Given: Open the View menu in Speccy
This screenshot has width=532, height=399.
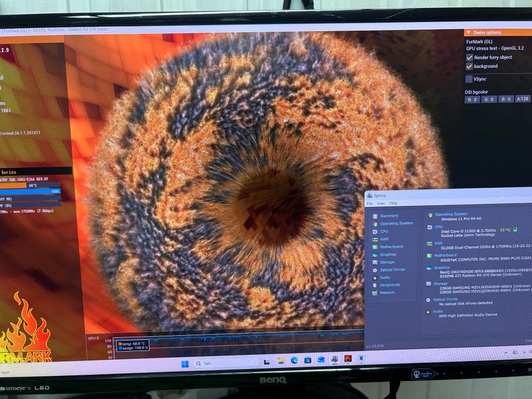Looking at the screenshot, I should tap(381, 203).
